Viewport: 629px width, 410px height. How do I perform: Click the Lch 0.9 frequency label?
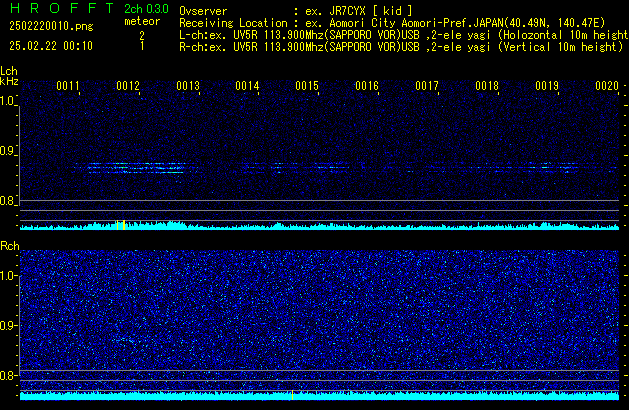click(x=7, y=151)
